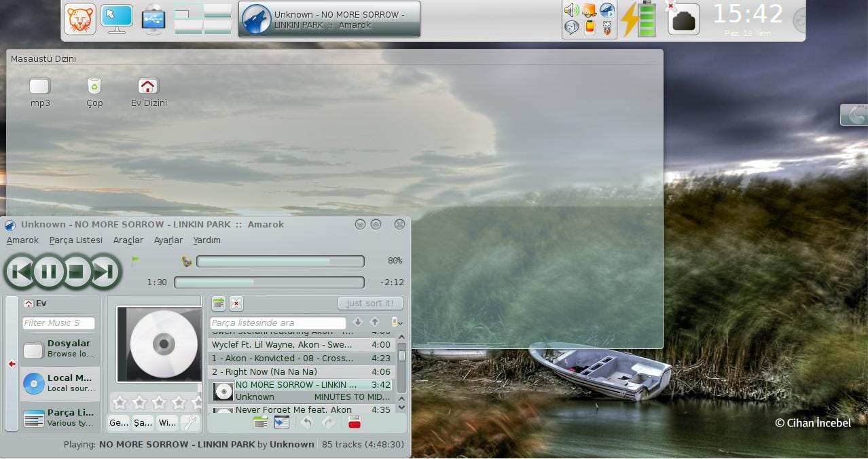This screenshot has height=459, width=868.
Task: Click the Ev home breadcrumb
Action: pos(35,304)
